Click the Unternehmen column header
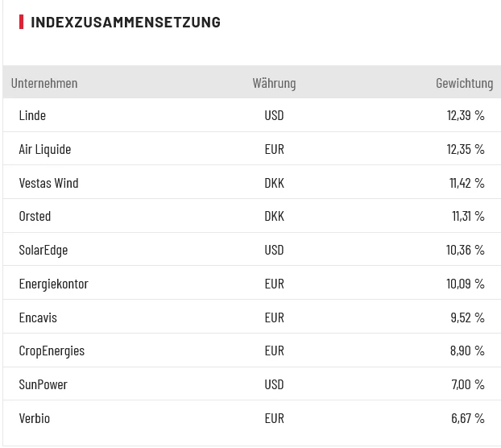501x448 pixels. [44, 83]
